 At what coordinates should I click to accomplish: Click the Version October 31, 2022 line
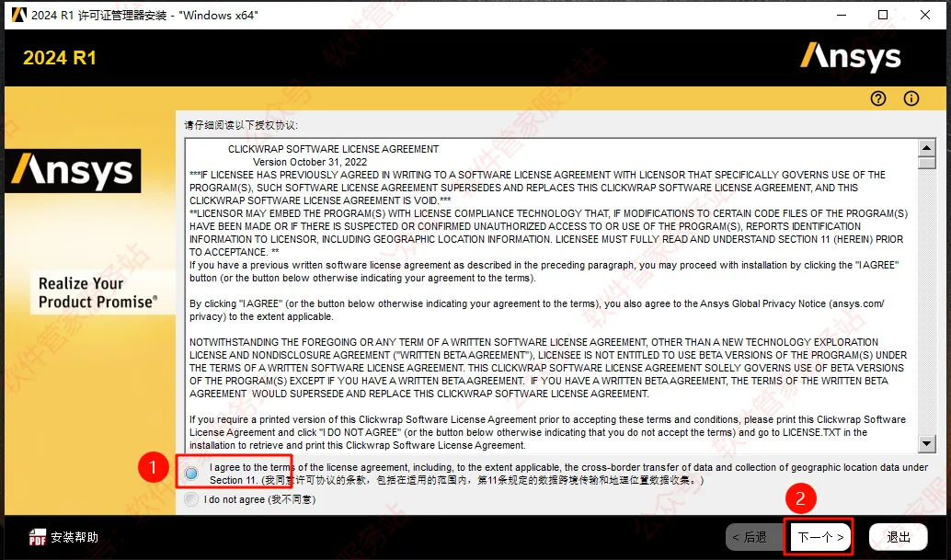pyautogui.click(x=310, y=162)
